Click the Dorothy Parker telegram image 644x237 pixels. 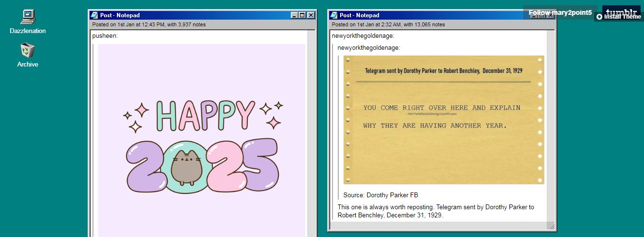coord(444,120)
